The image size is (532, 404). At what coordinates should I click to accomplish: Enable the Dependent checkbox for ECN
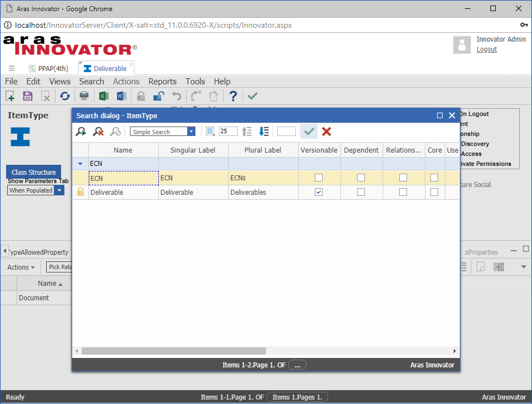[361, 177]
